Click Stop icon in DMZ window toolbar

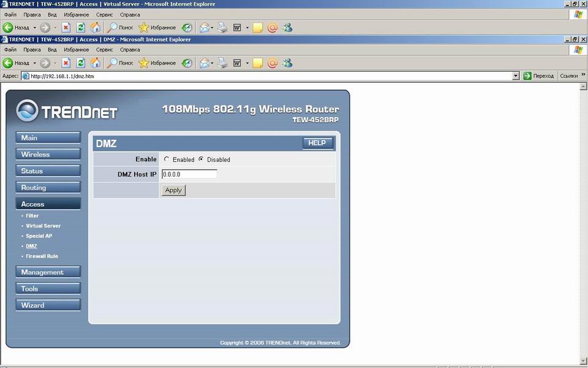click(x=66, y=63)
